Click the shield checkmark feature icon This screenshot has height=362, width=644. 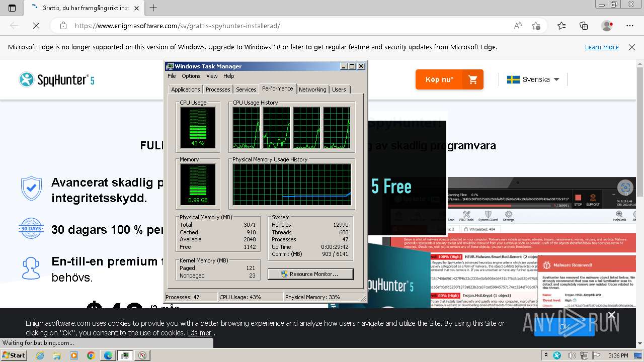click(x=31, y=189)
